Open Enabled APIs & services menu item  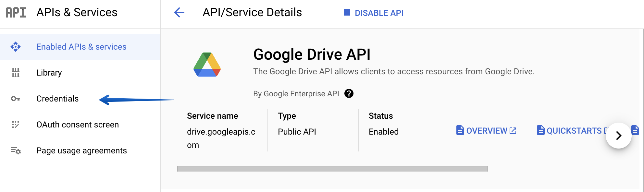(80, 47)
